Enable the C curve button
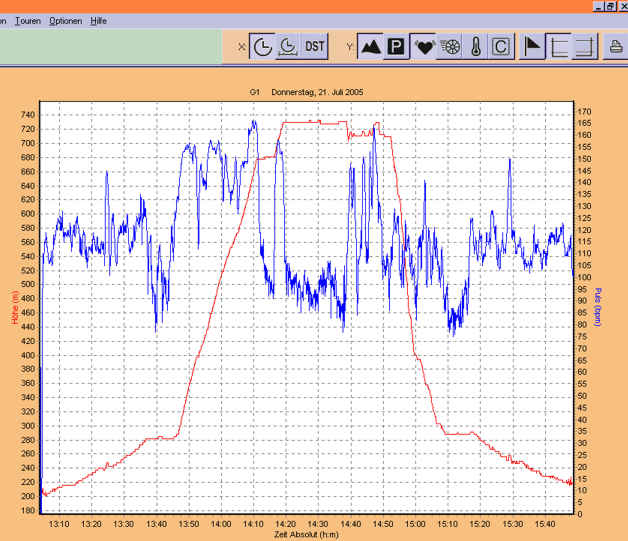Screen dimensions: 628x541 501,46
